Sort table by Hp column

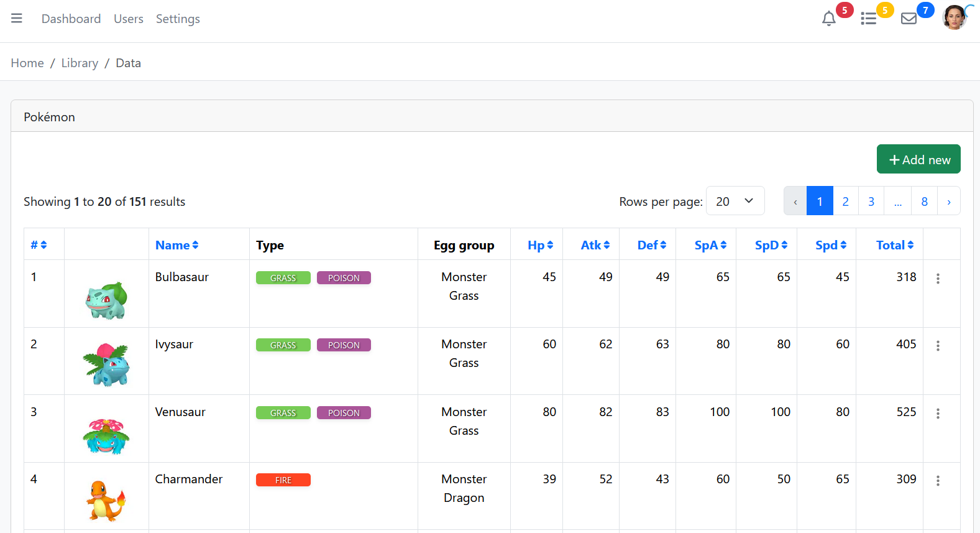coord(540,245)
